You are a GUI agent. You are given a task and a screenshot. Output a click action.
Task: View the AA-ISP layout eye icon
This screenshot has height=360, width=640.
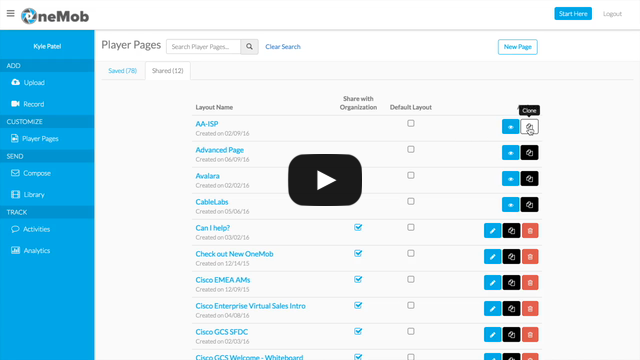click(x=510, y=127)
